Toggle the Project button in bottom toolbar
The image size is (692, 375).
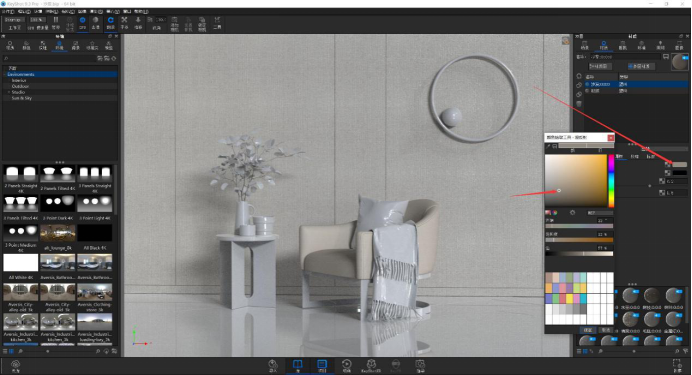click(x=322, y=365)
